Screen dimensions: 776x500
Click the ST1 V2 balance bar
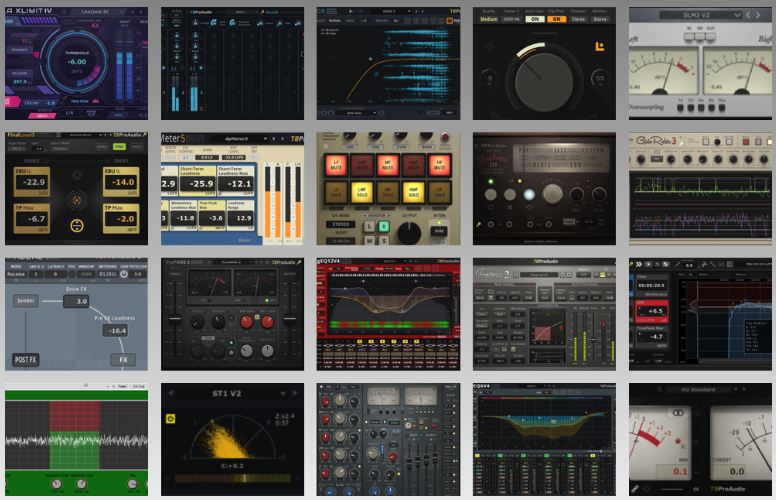pos(233,478)
